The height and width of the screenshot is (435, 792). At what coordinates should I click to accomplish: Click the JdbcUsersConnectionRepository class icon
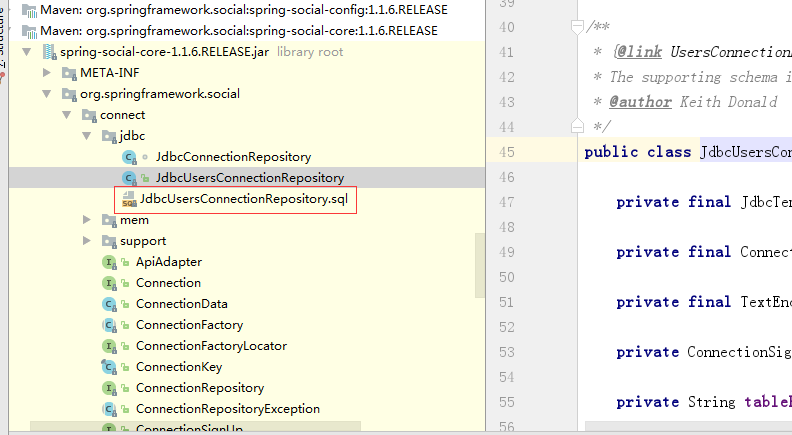point(129,178)
